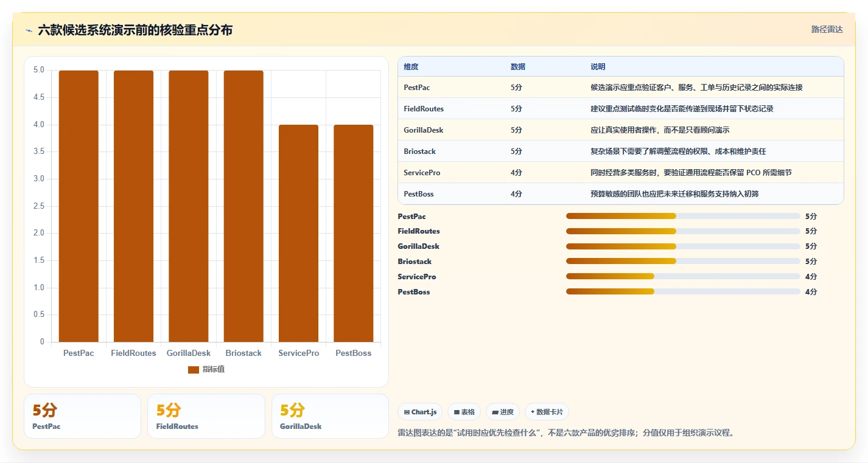Image resolution: width=868 pixels, height=463 pixels.
Task: Click the PestPac label on the chart axis
Action: coord(79,353)
